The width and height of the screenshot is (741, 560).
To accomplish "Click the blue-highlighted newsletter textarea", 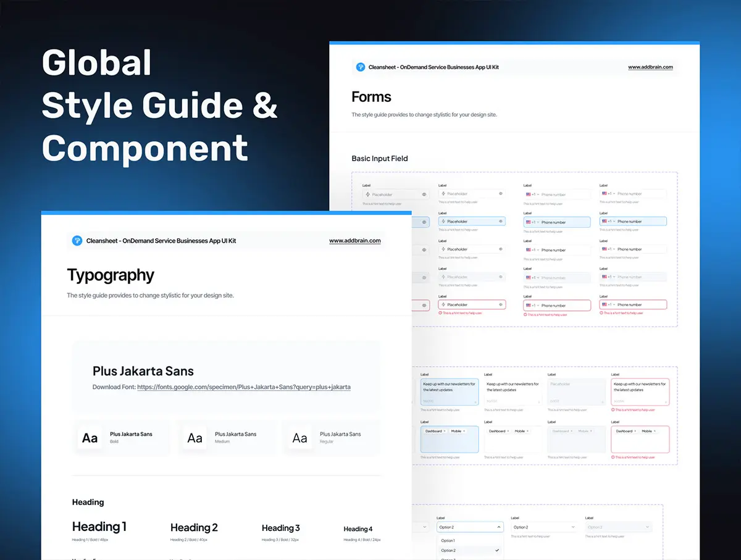I will tap(449, 391).
